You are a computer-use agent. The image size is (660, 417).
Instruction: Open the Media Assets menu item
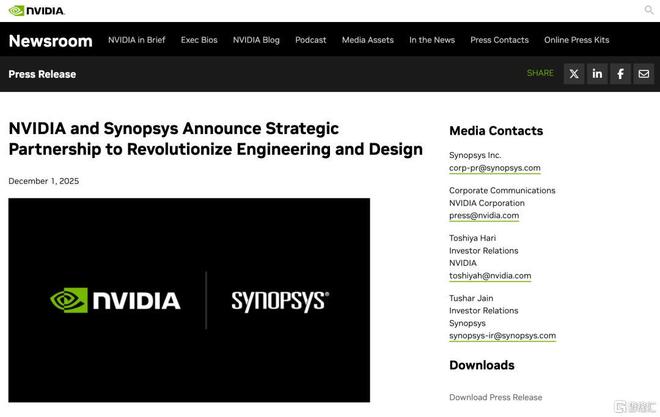(x=367, y=40)
